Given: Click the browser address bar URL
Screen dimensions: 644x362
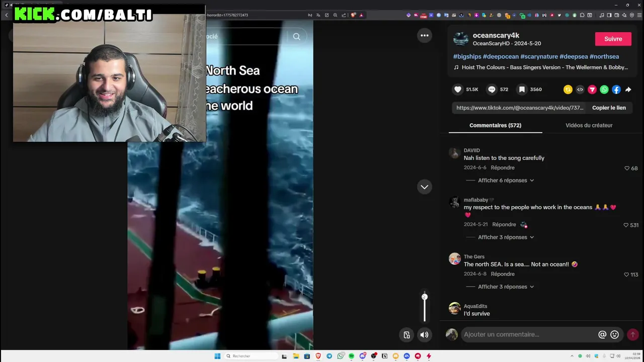Looking at the screenshot, I should click(x=226, y=15).
